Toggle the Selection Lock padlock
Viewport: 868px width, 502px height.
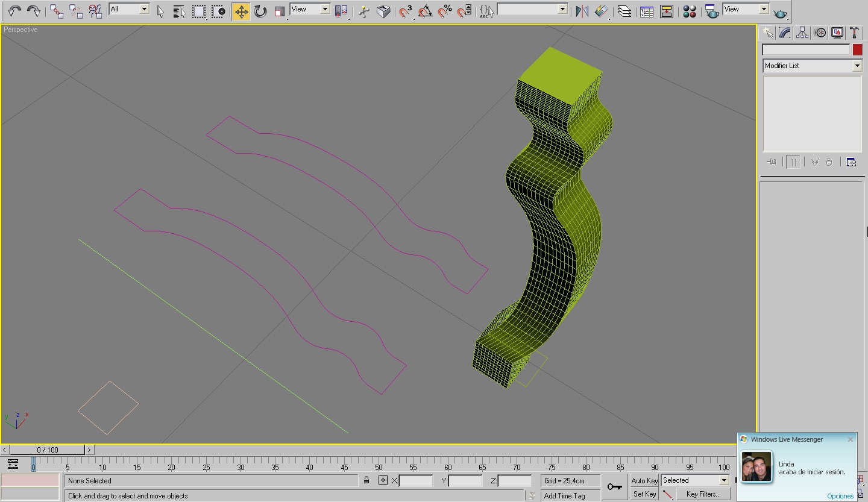pos(366,480)
